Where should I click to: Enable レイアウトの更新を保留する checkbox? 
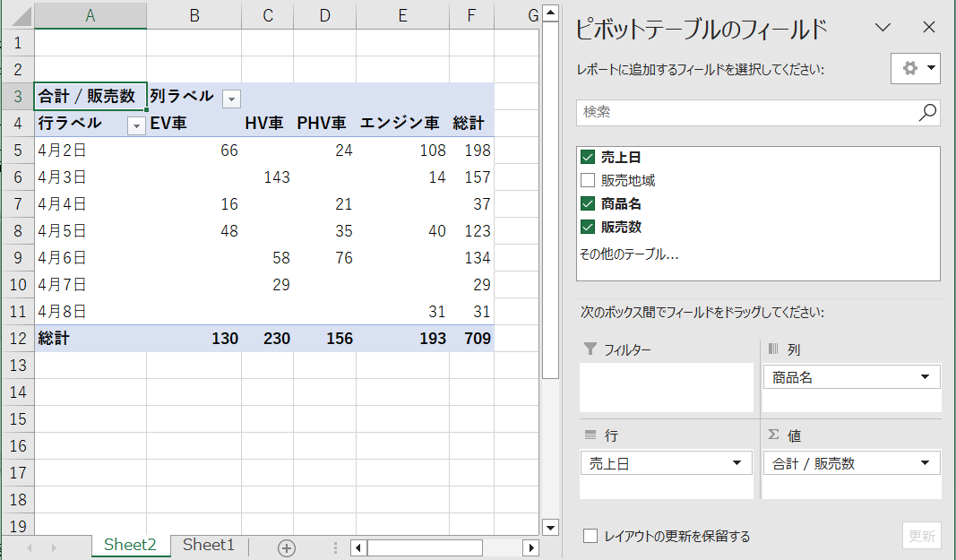[590, 536]
